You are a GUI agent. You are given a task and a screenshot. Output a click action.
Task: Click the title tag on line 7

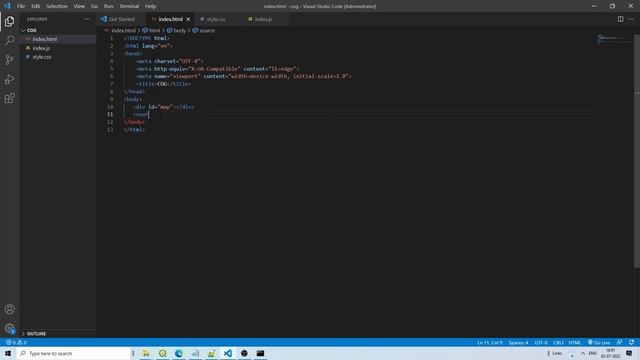point(164,84)
